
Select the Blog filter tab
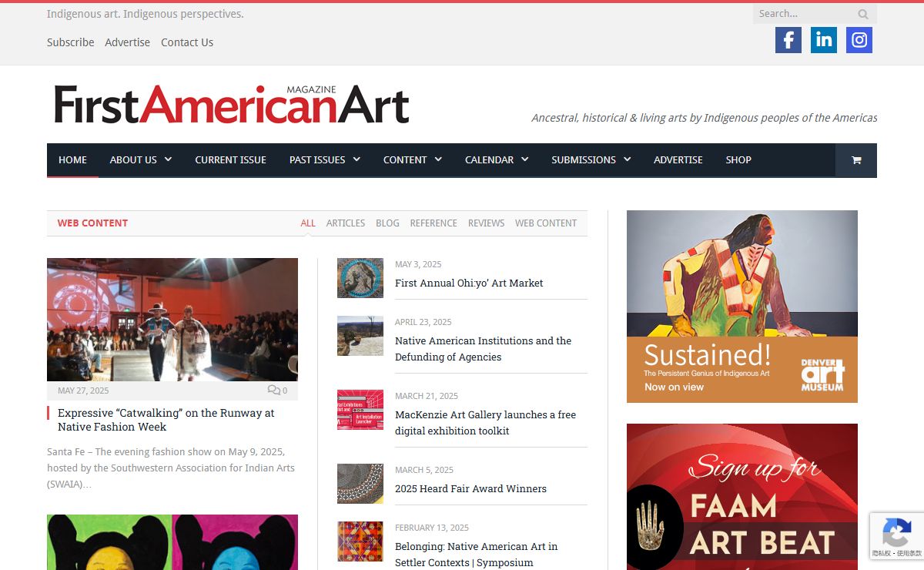pos(387,223)
